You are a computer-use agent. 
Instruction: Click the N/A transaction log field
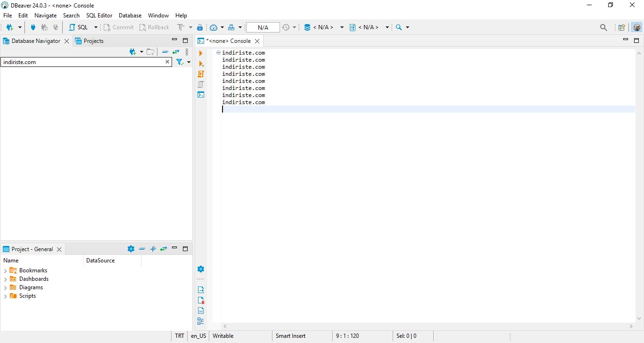263,27
